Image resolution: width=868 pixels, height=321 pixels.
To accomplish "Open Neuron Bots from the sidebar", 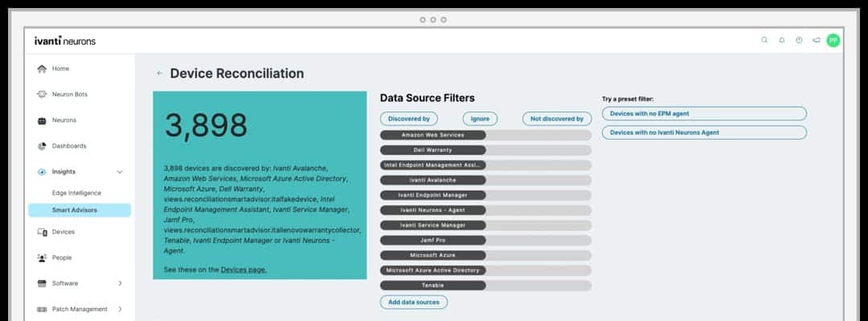I will pyautogui.click(x=69, y=95).
